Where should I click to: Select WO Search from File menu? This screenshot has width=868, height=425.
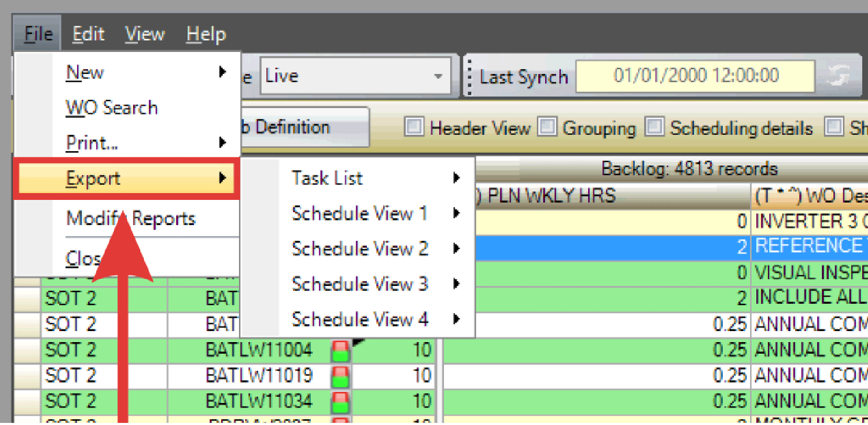[112, 108]
